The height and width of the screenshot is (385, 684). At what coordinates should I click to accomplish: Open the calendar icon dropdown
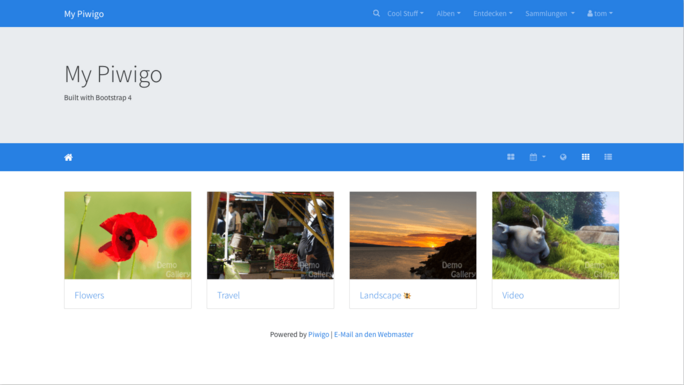[x=537, y=157]
